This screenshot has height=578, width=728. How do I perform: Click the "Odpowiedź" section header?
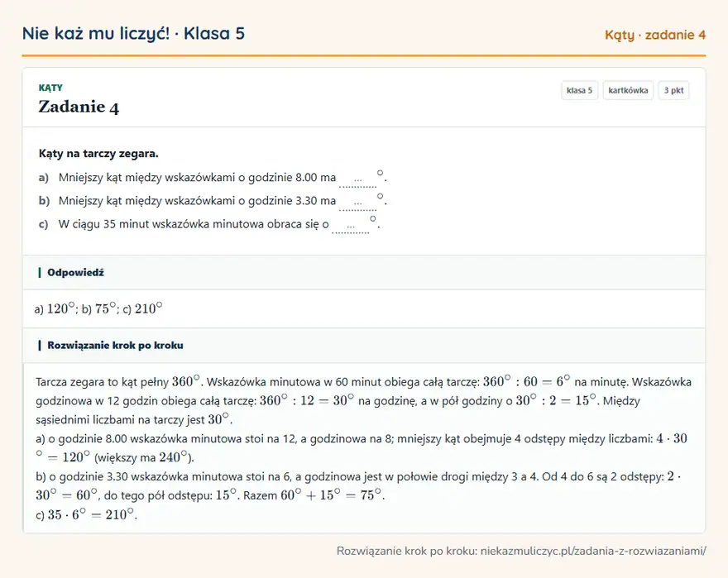pos(364,273)
